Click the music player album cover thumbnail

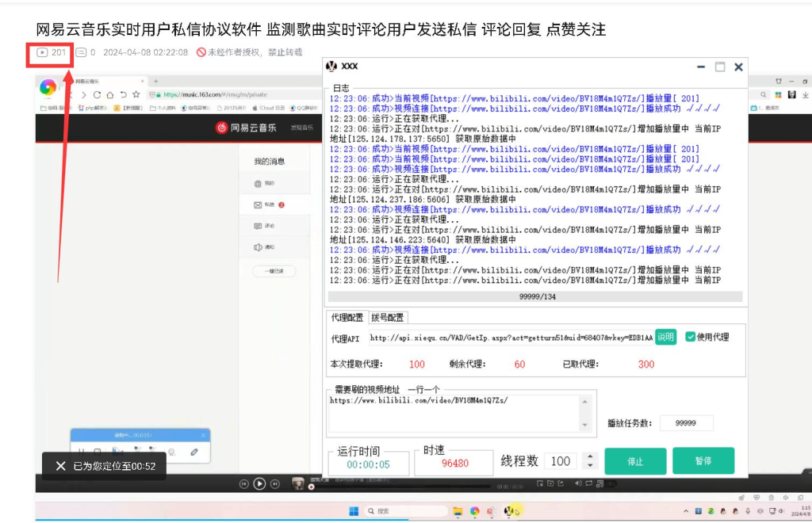click(298, 483)
